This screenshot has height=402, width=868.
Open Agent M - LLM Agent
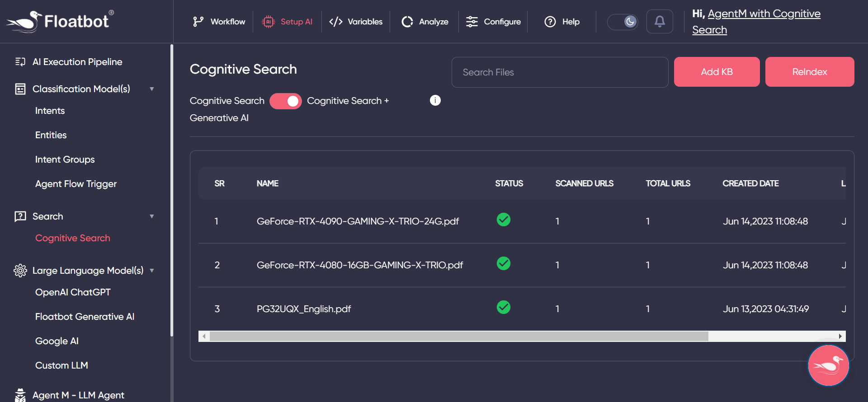(78, 395)
